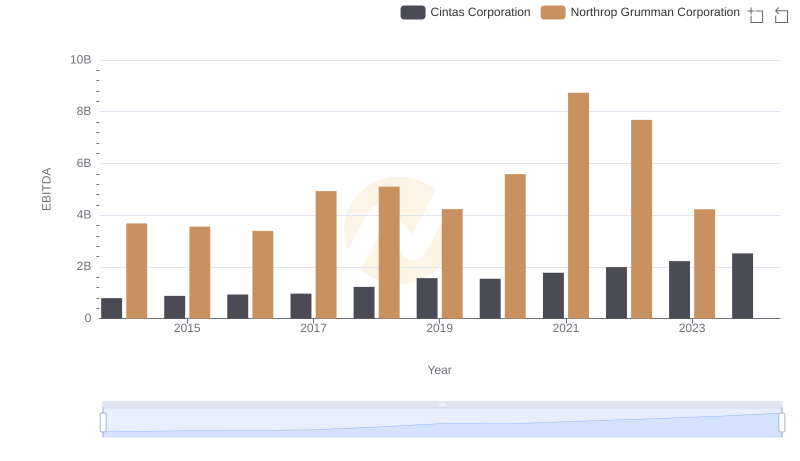
Task: Click the zoom area select icon
Action: coord(756,15)
